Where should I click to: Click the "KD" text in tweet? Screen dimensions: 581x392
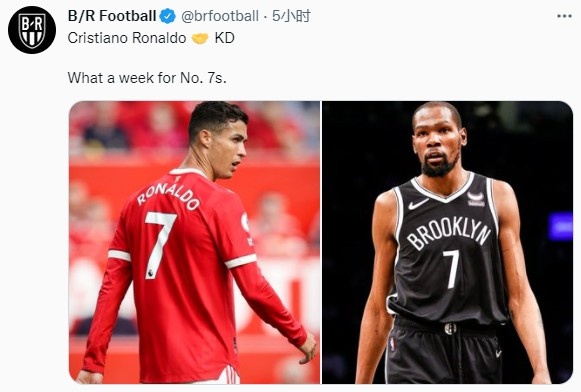225,38
